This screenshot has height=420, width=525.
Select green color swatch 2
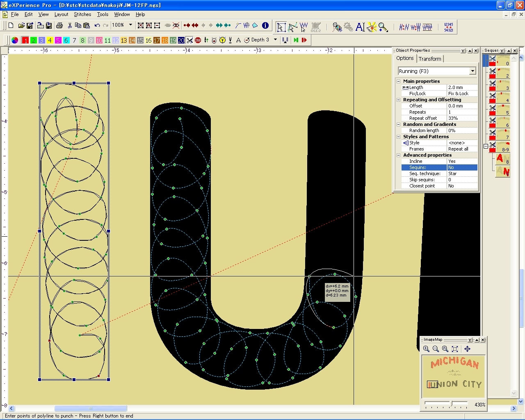pyautogui.click(x=33, y=40)
